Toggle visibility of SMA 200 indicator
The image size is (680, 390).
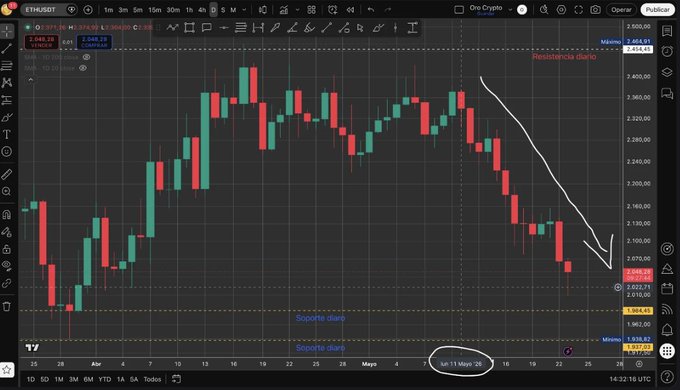tap(86, 57)
